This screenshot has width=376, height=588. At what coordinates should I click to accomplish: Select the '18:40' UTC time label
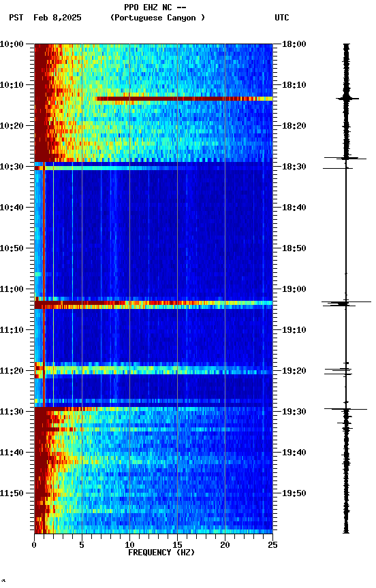(x=294, y=208)
